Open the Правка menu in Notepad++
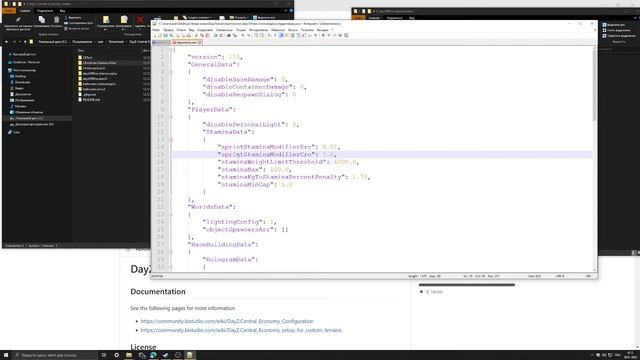The image size is (640, 360). pyautogui.click(x=168, y=30)
